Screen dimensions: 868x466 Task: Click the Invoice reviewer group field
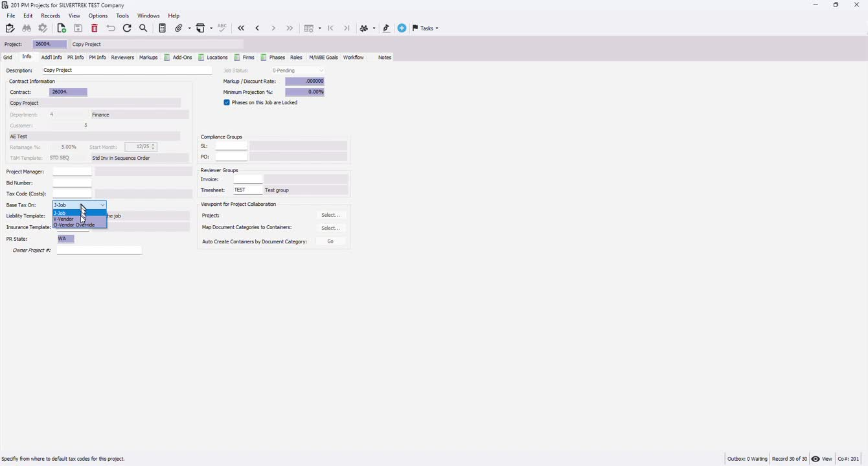coord(247,179)
